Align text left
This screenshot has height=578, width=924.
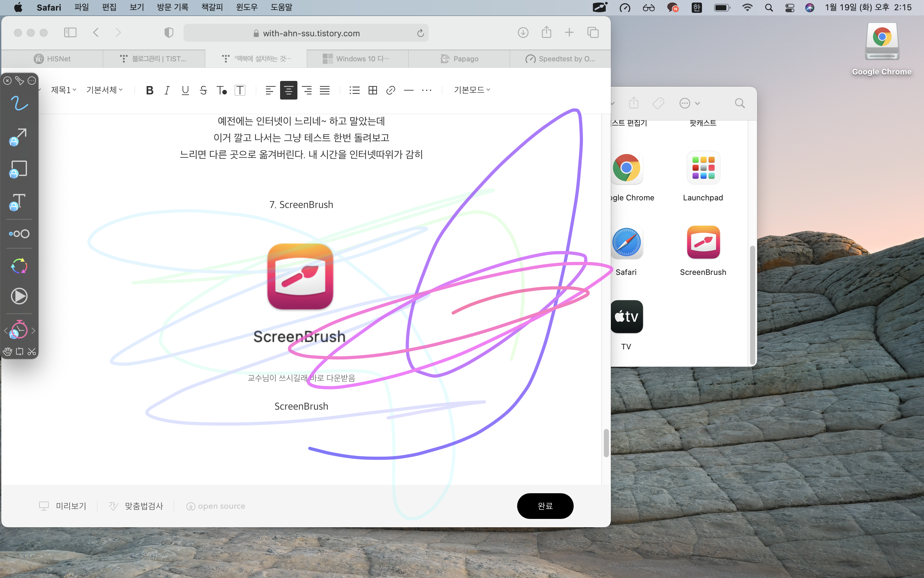pyautogui.click(x=270, y=90)
